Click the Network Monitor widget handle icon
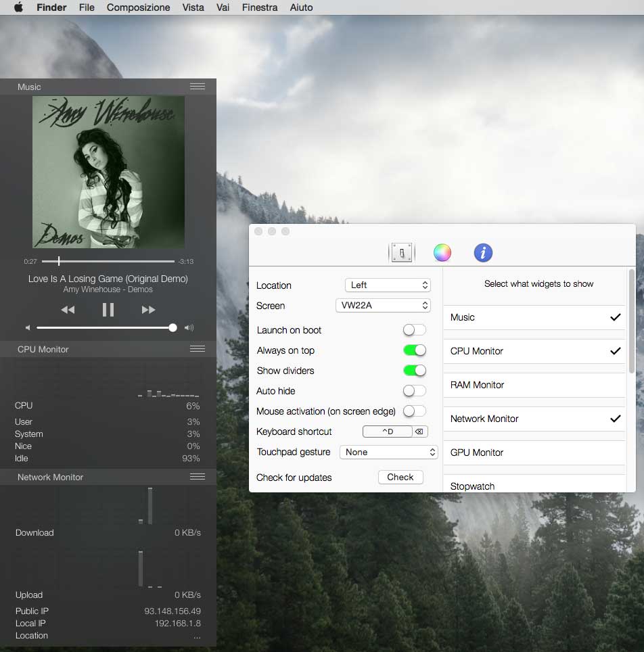644x652 pixels. click(198, 477)
